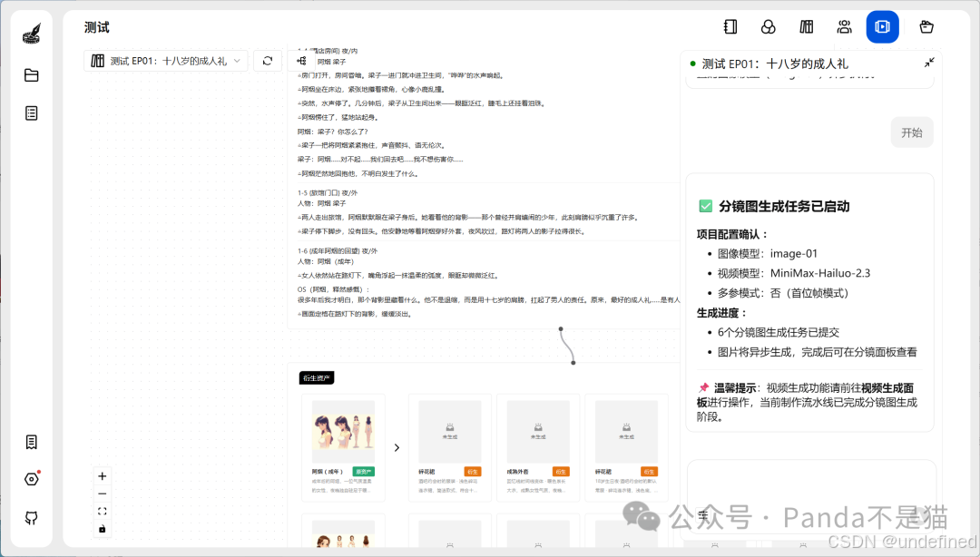
Task: Click the green status dot in chat header
Action: pyautogui.click(x=692, y=64)
